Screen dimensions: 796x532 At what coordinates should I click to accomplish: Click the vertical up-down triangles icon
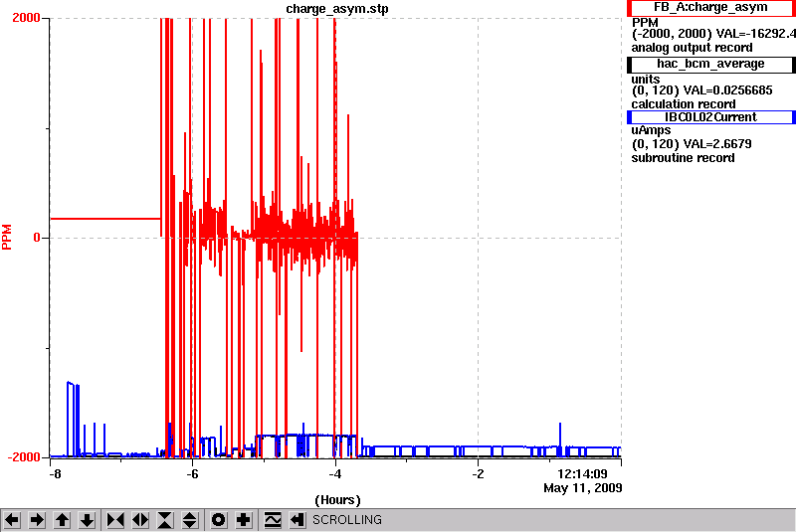(190, 520)
